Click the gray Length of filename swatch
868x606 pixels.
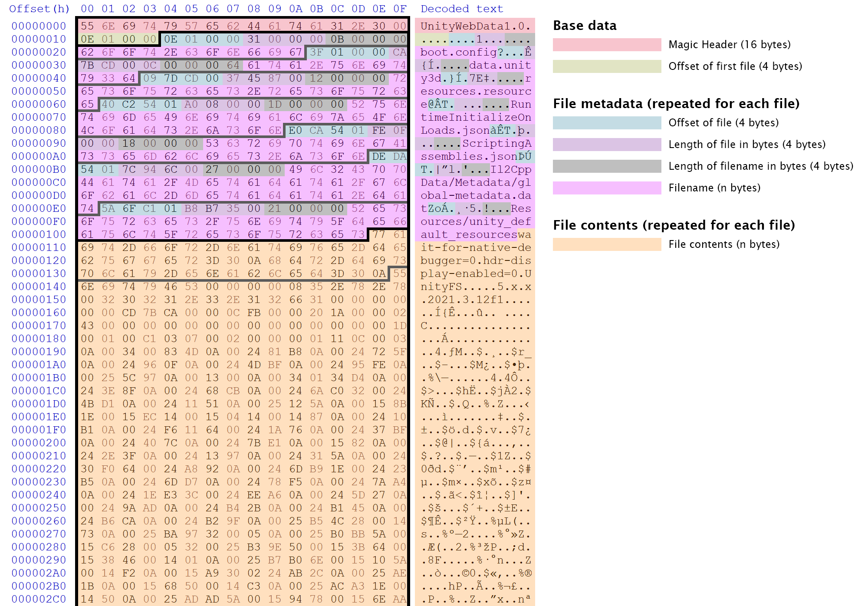click(x=607, y=166)
